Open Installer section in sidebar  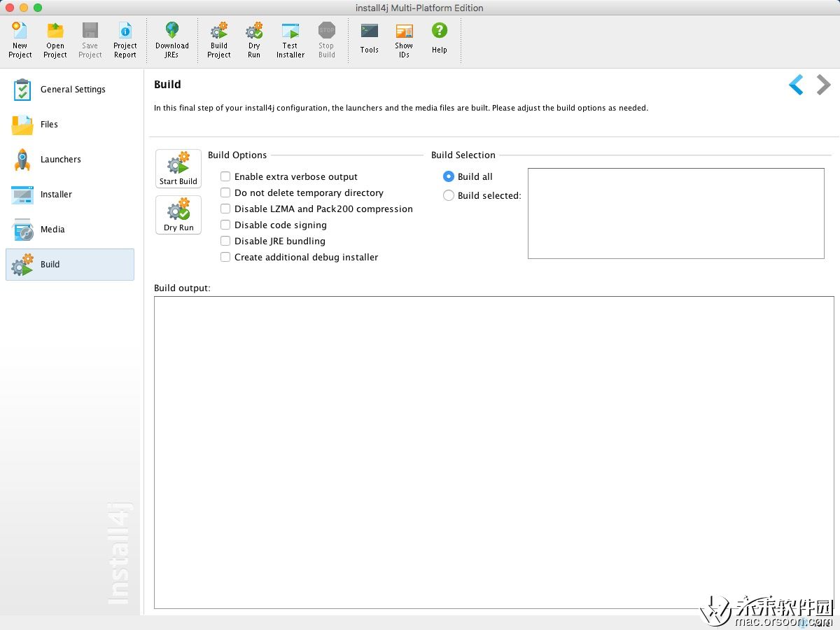point(70,195)
